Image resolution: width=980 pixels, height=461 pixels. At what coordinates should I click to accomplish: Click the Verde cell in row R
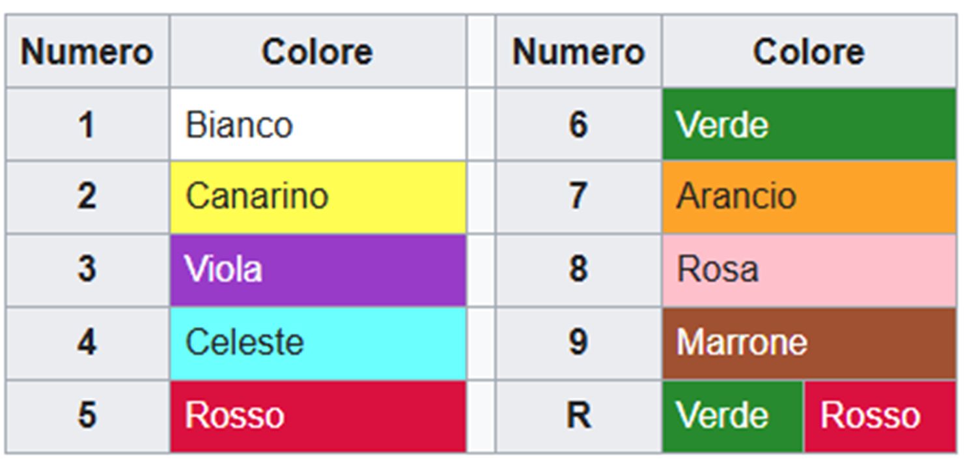733,415
